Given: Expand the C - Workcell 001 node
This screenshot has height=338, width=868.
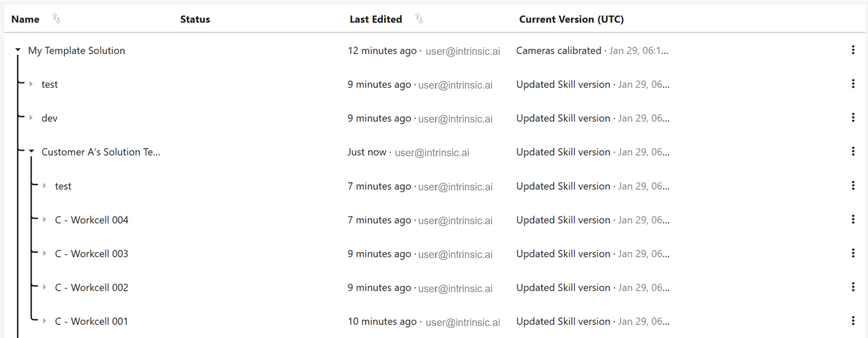Looking at the screenshot, I should 45,321.
